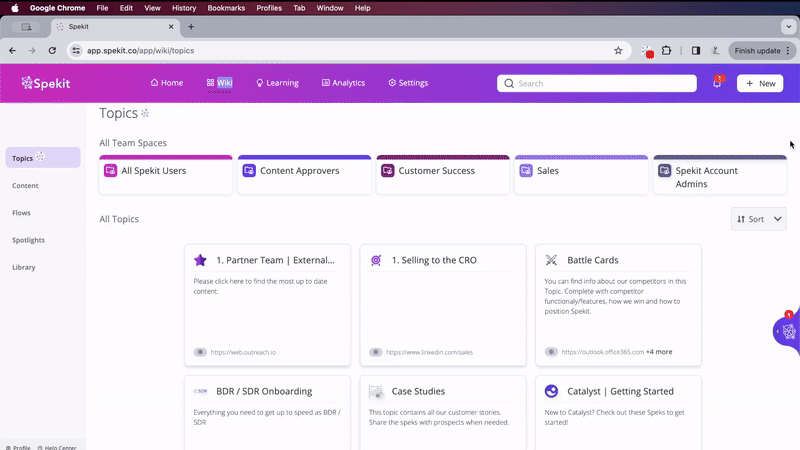Open the Battle Cards topic card
This screenshot has width=800, height=450.
pyautogui.click(x=618, y=305)
